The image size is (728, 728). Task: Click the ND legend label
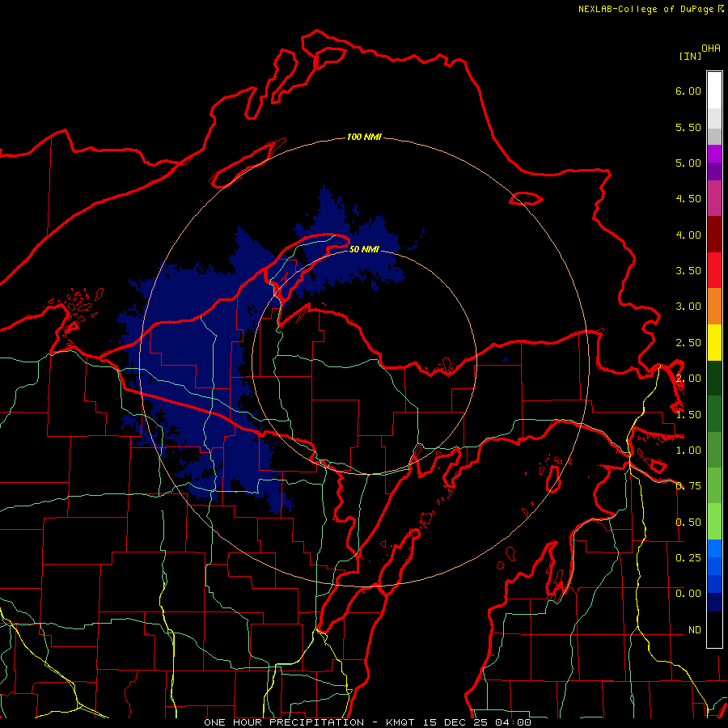click(x=695, y=630)
